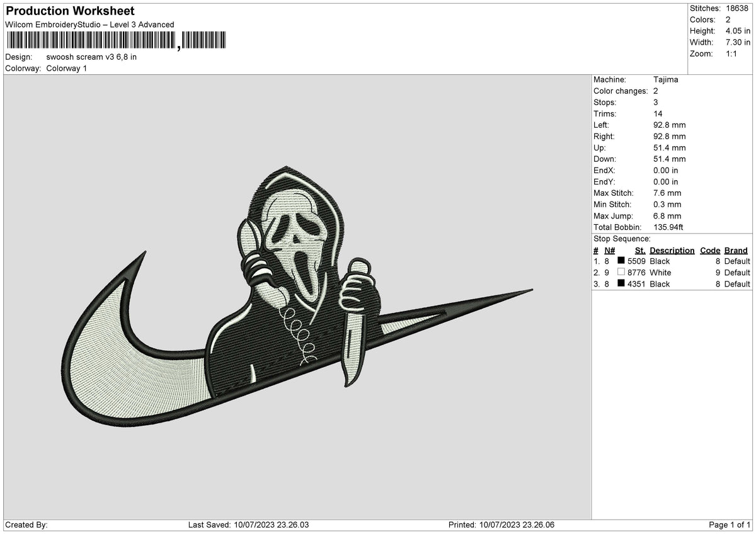
Task: Select the Stitches value 18638
Action: pos(738,8)
